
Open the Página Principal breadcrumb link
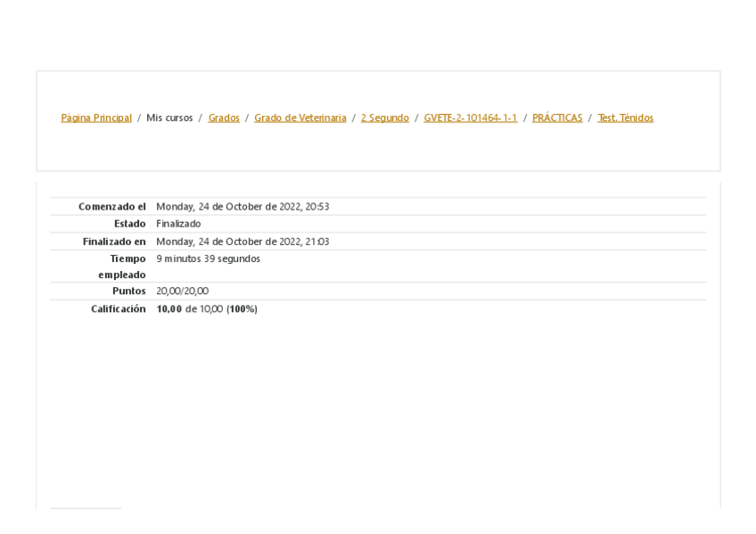coord(96,118)
